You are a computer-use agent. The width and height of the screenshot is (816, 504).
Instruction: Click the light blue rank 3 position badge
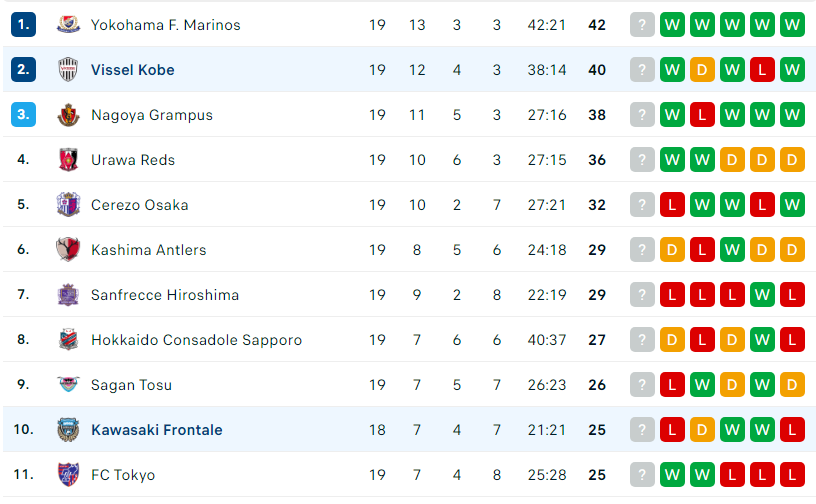tap(23, 115)
